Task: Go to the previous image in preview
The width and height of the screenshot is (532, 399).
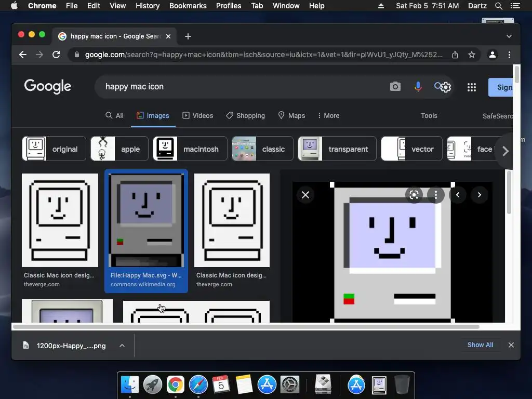Action: [458, 195]
